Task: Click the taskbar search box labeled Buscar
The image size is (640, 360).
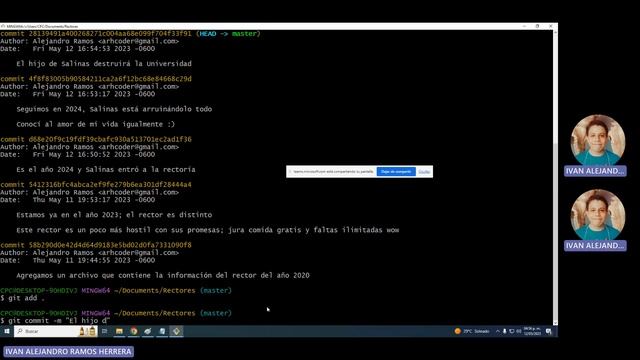Action: 56,331
